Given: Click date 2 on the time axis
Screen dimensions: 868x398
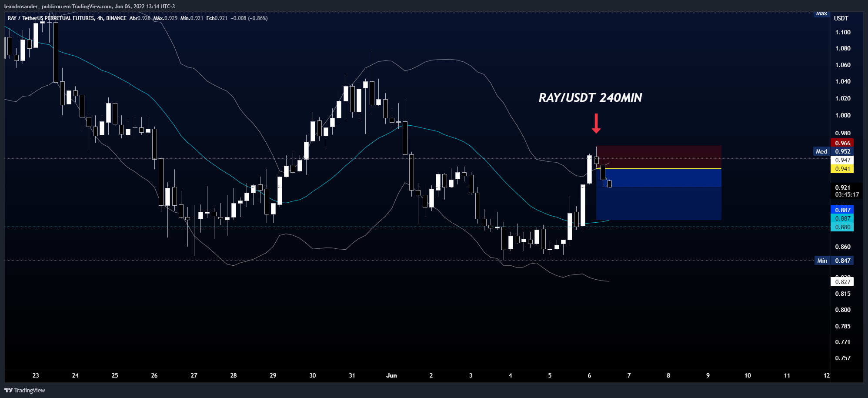Looking at the screenshot, I should (x=431, y=375).
